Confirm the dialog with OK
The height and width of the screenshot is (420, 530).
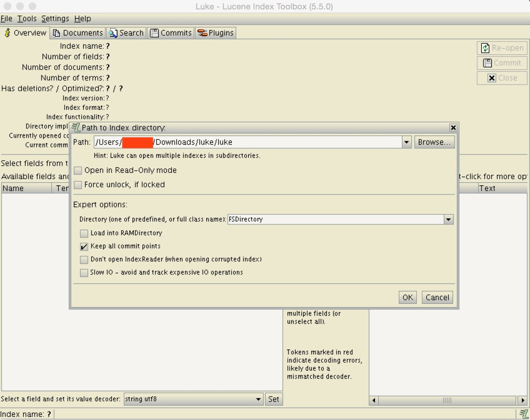[x=408, y=297]
